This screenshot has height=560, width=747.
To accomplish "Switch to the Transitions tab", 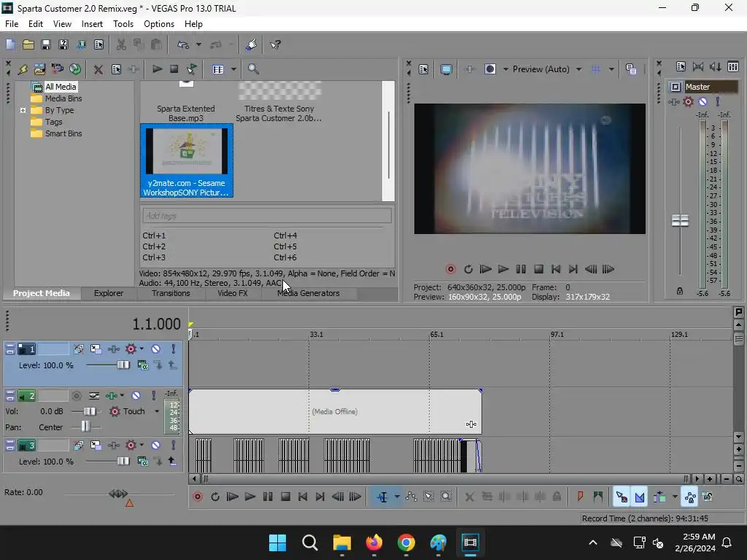I will click(x=171, y=293).
